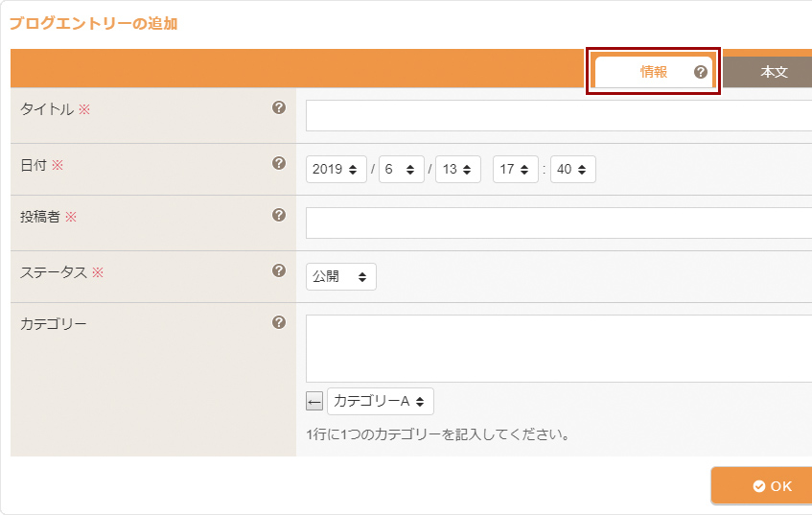Open the year dropdown showing 2019

point(336,170)
